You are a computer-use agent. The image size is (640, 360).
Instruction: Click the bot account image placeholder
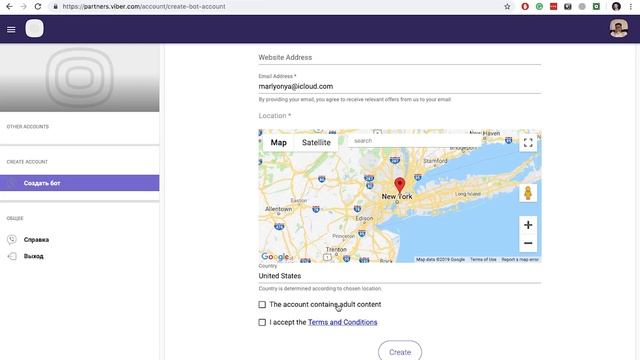[80, 78]
